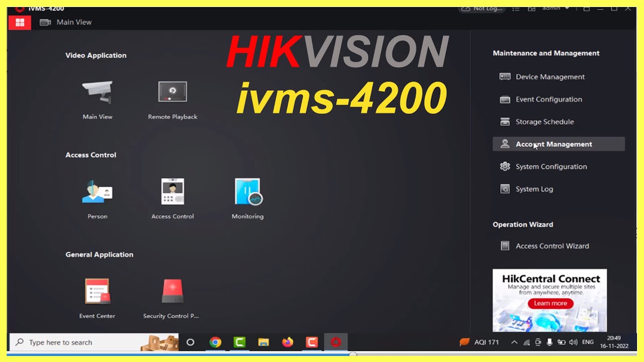Open the Event Center
The image size is (644, 362).
[x=97, y=291]
